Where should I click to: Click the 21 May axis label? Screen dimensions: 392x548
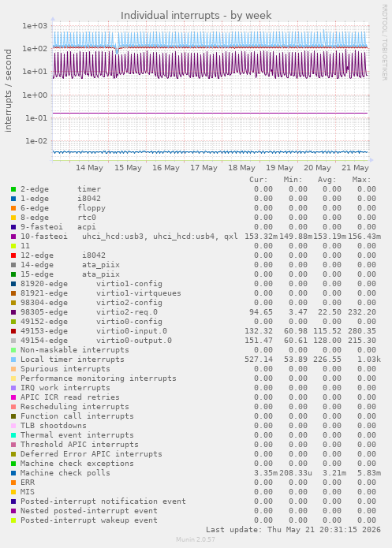[355, 168]
